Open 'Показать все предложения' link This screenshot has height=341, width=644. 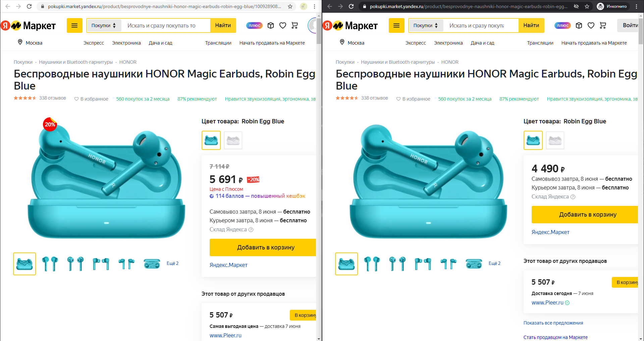coord(553,323)
